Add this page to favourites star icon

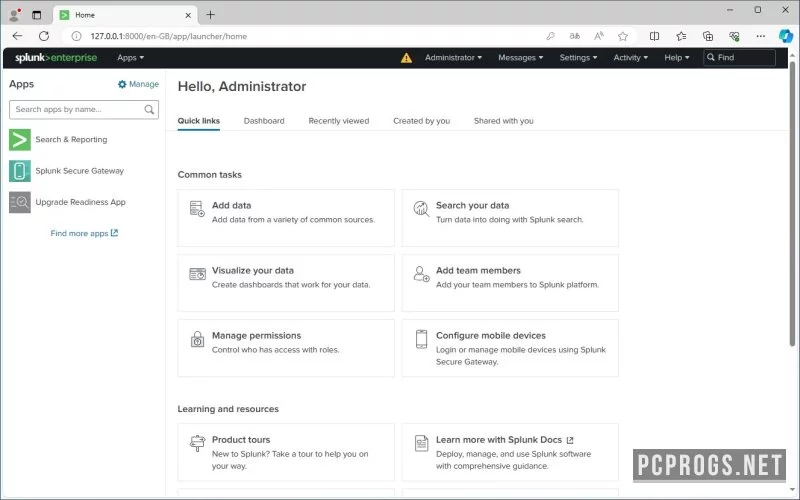click(622, 36)
